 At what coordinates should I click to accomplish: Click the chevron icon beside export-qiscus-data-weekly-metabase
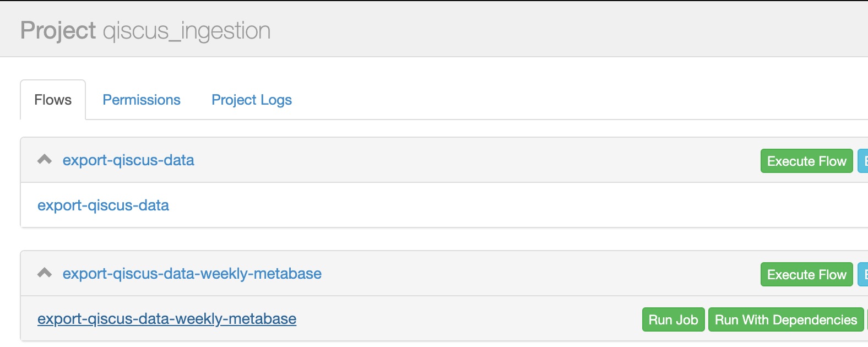[44, 273]
